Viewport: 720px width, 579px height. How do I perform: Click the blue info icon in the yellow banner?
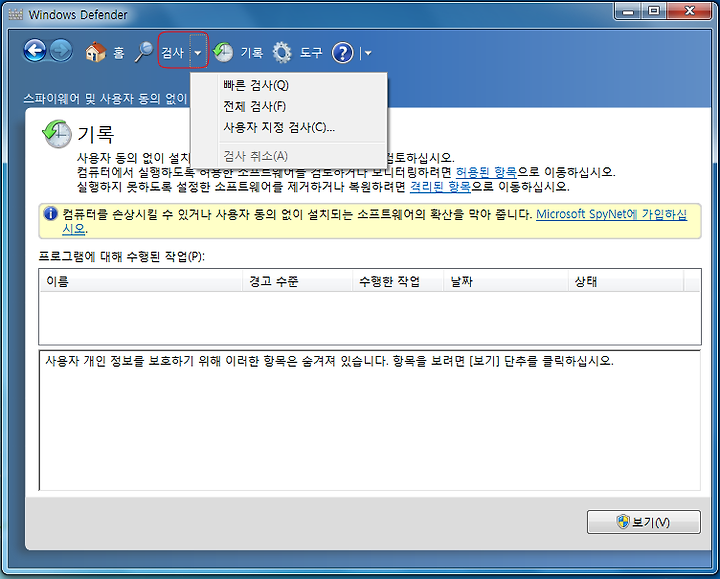(50, 214)
